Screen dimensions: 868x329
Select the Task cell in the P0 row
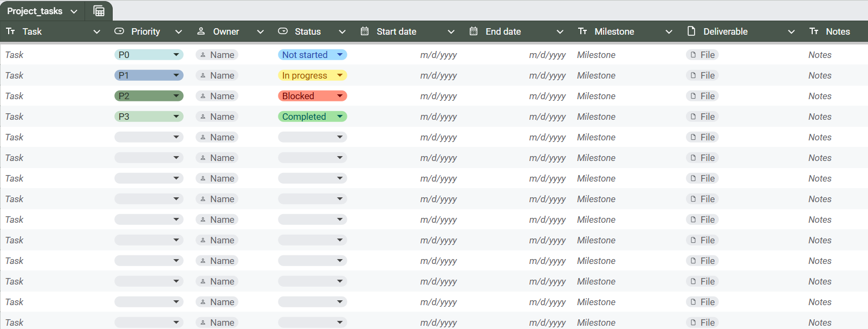coord(55,55)
